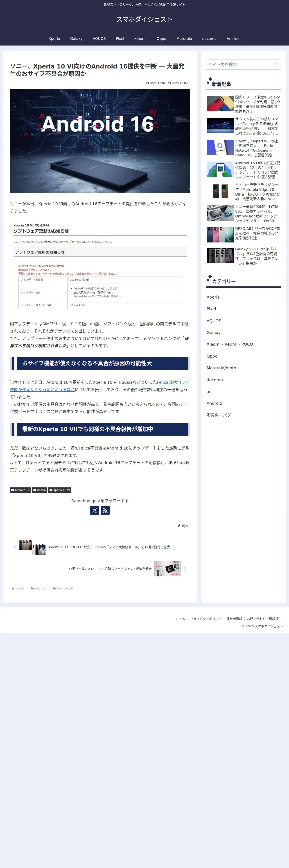The image size is (289, 868).
Task: Click the ホーム breadcrumb link
Action: tap(20, 588)
